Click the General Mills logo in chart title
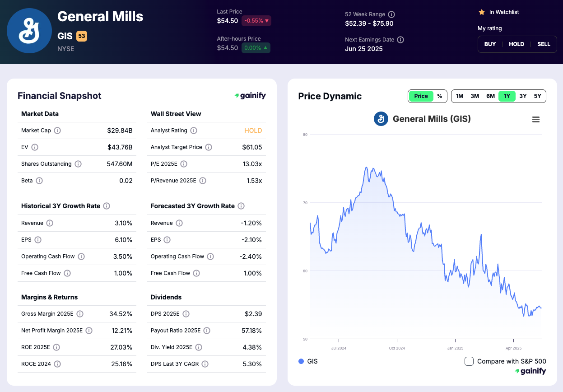 (x=381, y=119)
